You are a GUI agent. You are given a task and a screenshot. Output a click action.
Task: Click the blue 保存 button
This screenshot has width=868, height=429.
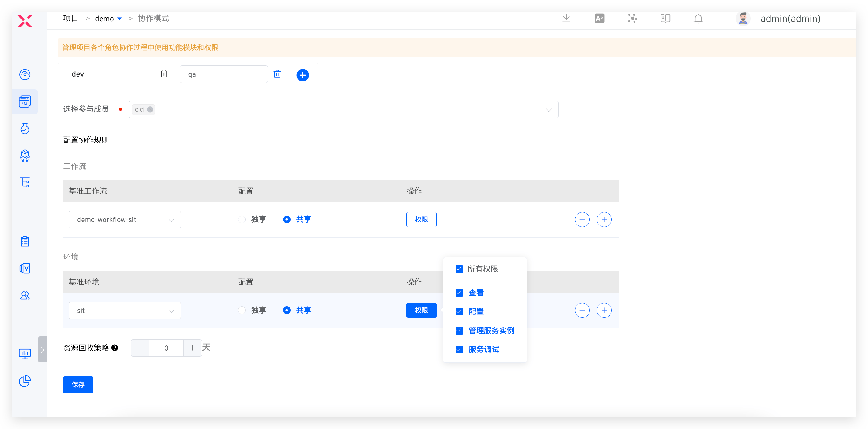78,385
